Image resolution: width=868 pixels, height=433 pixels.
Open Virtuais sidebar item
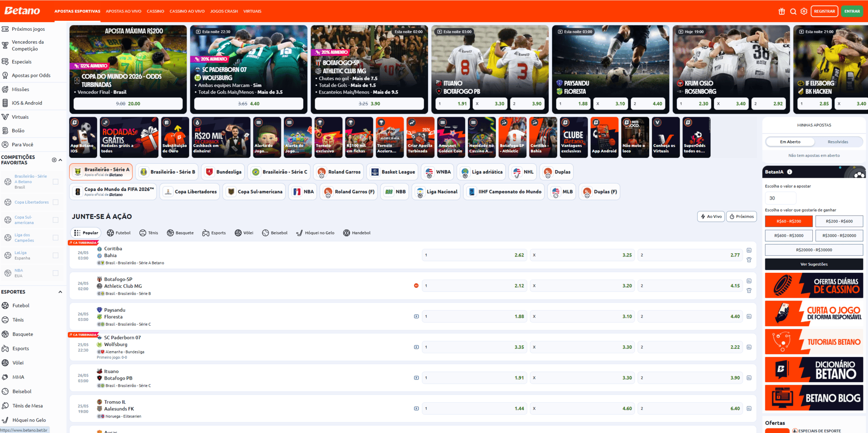[20, 117]
